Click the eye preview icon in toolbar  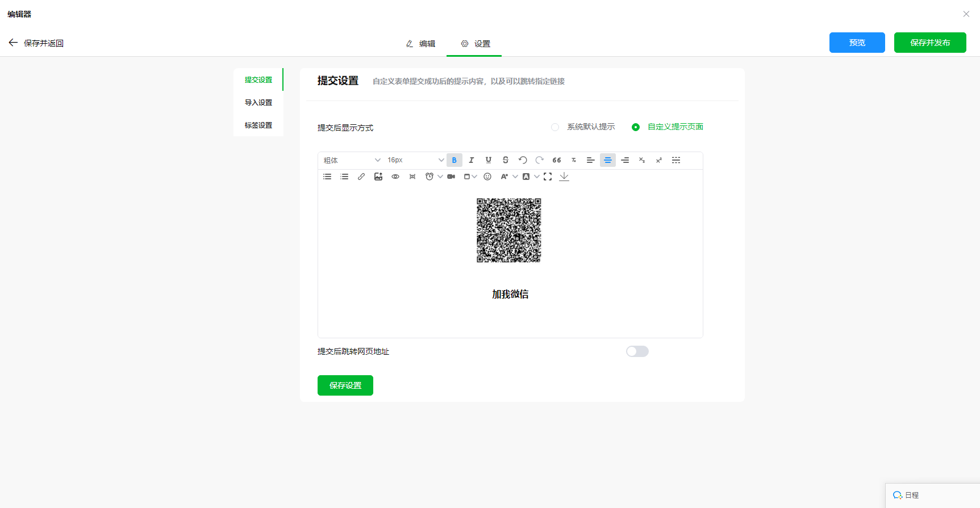pos(395,177)
